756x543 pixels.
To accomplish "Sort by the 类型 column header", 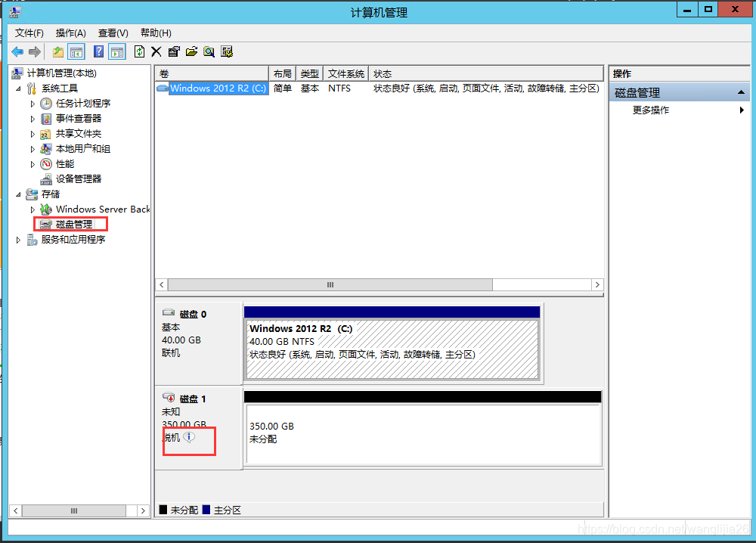I will click(x=309, y=73).
